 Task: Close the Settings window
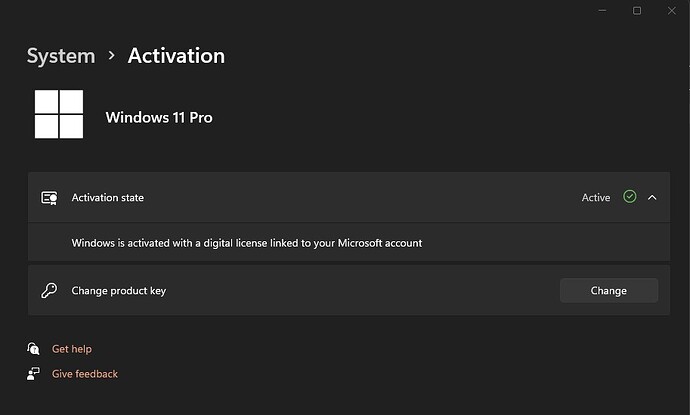[x=672, y=11]
